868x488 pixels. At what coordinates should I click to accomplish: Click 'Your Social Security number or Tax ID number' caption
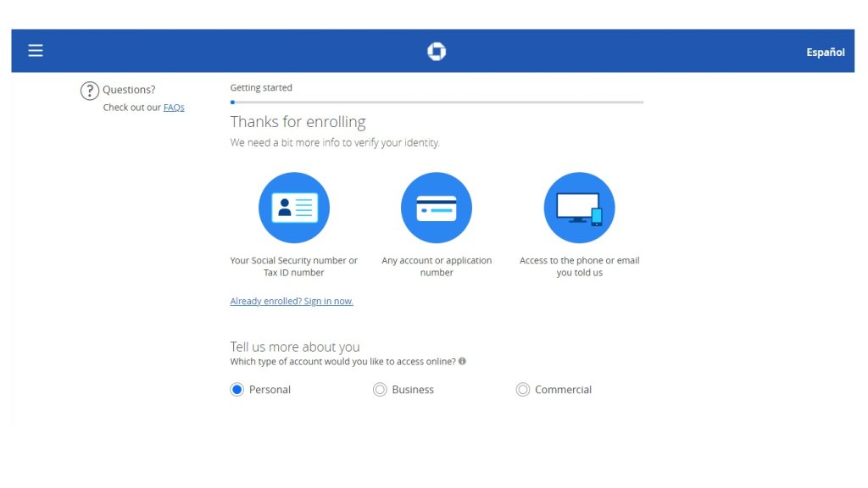coord(294,266)
